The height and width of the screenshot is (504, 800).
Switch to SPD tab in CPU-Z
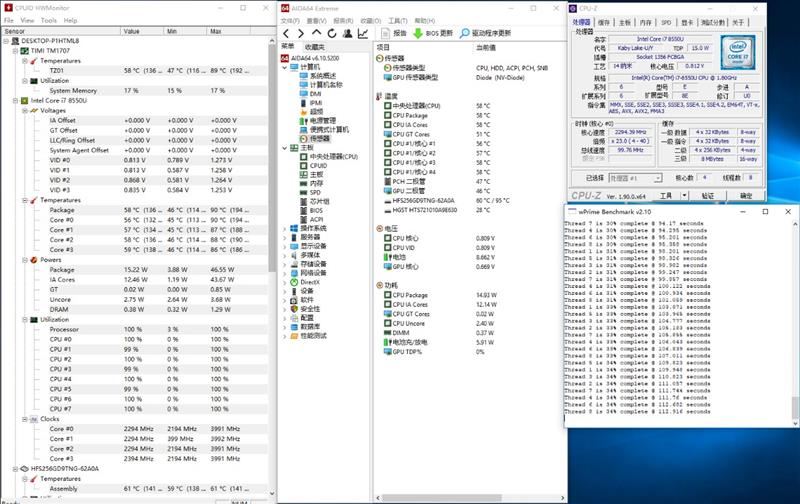point(666,22)
